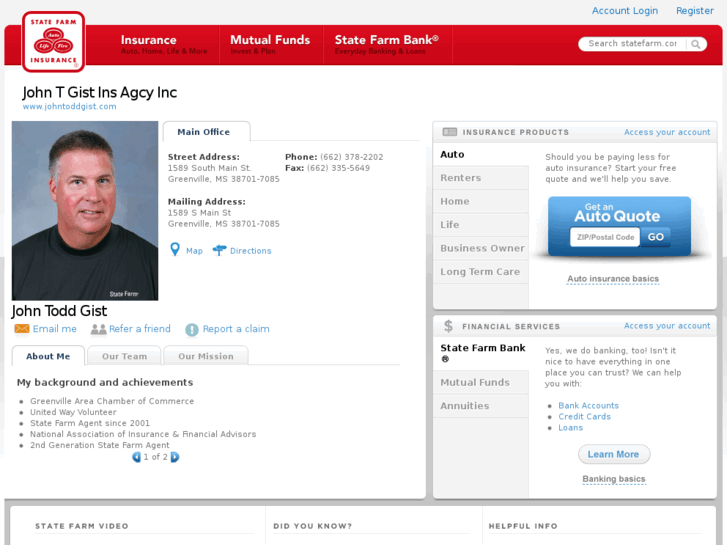Image resolution: width=727 pixels, height=545 pixels.
Task: Click the GO button for auto quote
Action: pyautogui.click(x=656, y=237)
